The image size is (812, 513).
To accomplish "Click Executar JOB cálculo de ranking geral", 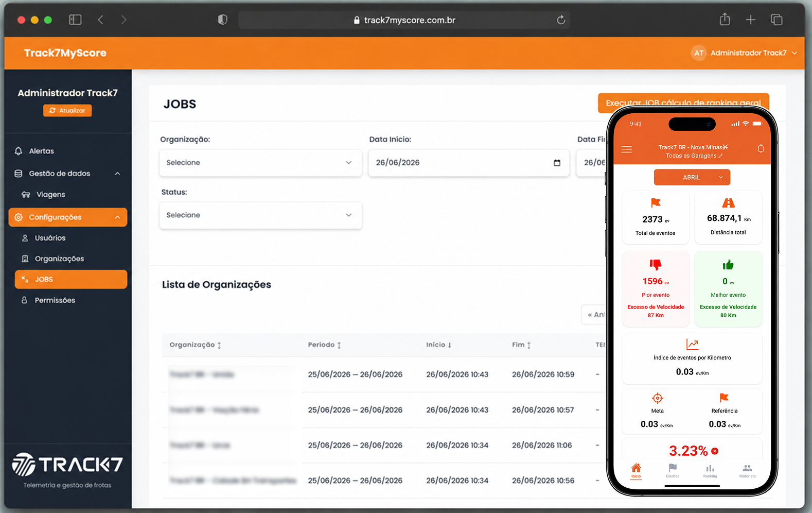I will coord(683,102).
